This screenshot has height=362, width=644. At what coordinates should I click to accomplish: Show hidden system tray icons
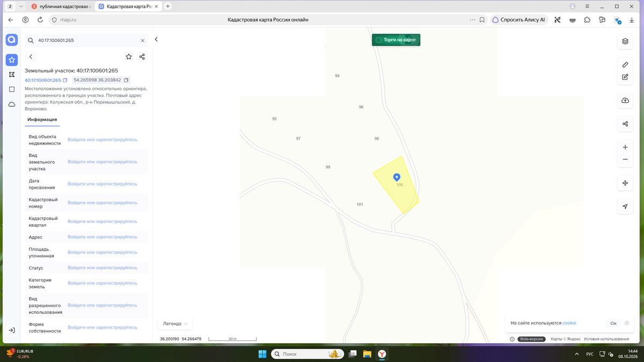click(577, 354)
